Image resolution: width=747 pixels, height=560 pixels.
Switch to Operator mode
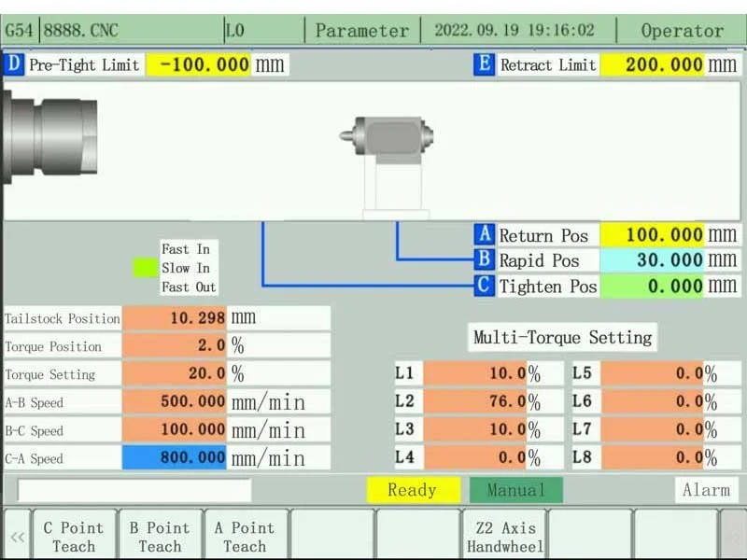[x=684, y=30]
